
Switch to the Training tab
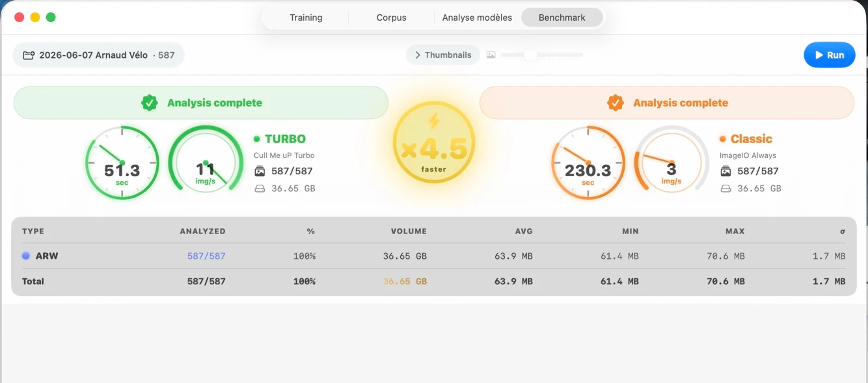tap(306, 18)
